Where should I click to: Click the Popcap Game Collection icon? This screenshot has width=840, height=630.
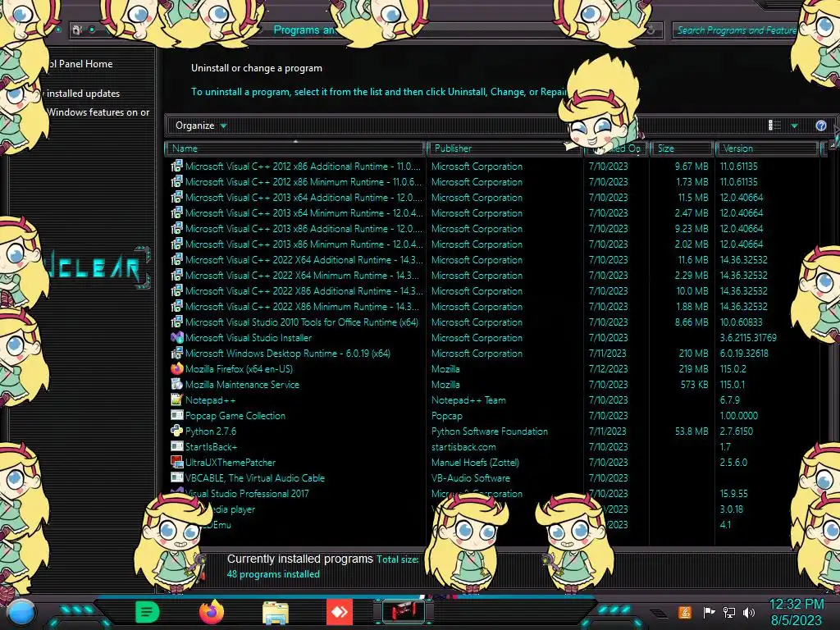177,415
